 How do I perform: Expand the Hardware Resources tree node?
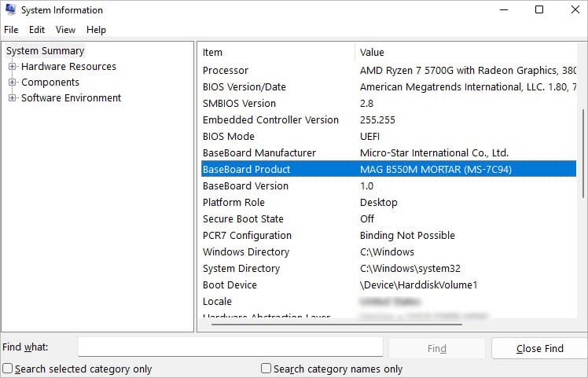12,66
